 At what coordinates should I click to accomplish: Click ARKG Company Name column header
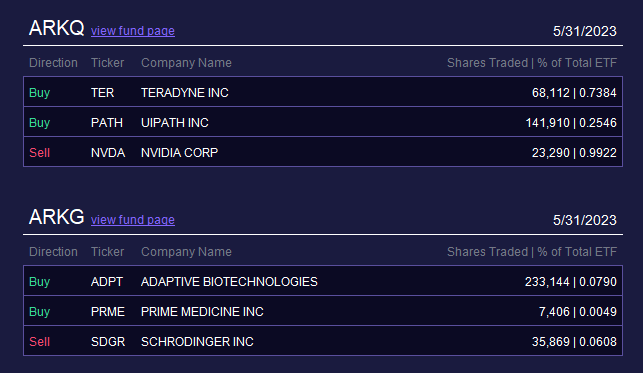point(186,252)
